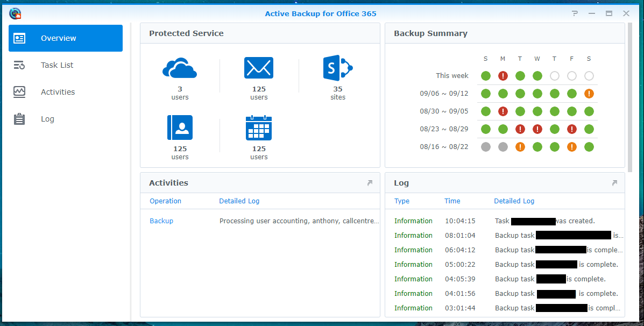Click the Type column header in Log
The height and width of the screenshot is (326, 644).
pos(402,201)
